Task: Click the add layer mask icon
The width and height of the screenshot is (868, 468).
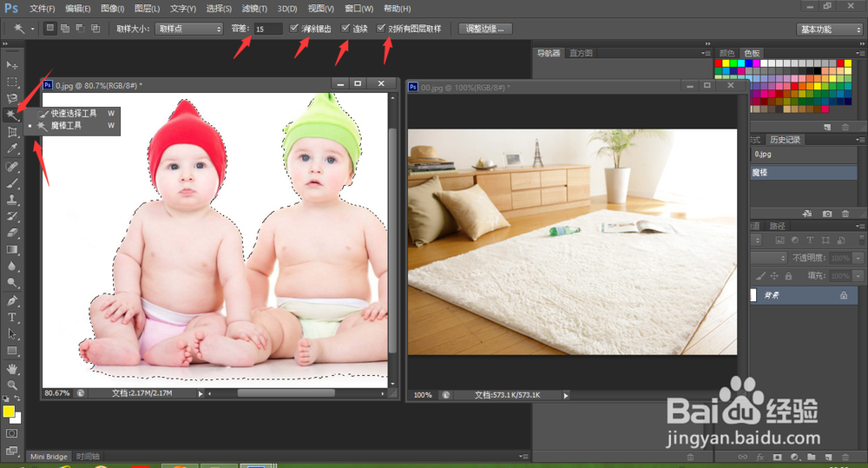Action: coord(777,457)
